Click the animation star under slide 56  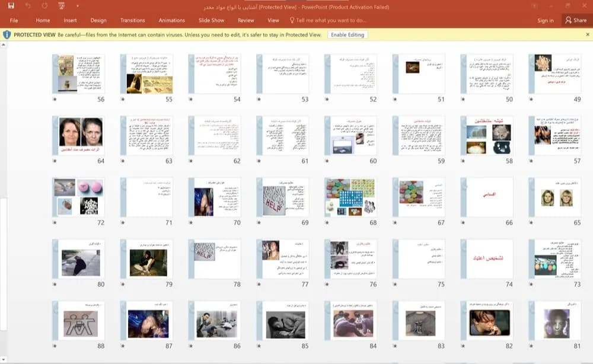pyautogui.click(x=55, y=99)
